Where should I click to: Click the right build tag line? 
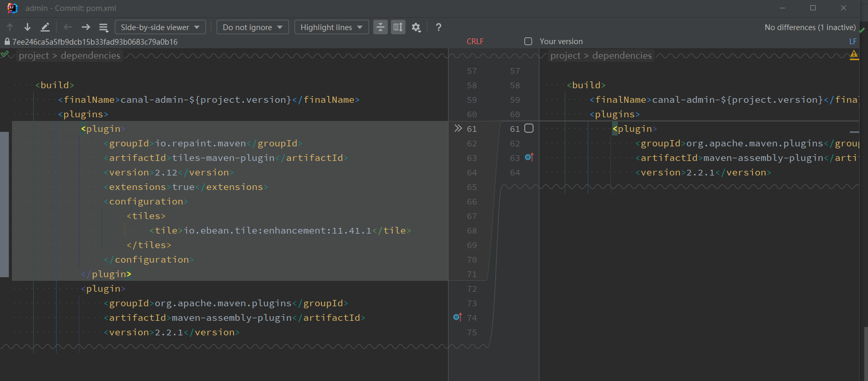point(586,85)
